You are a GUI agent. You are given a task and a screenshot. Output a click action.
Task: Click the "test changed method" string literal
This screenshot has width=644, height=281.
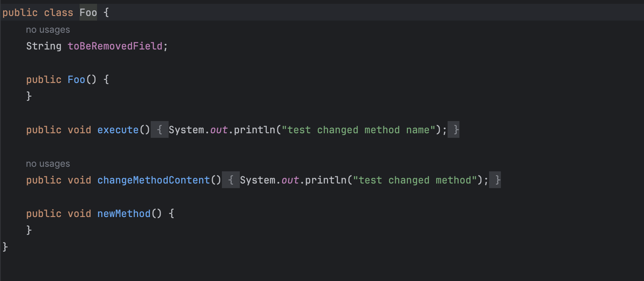tap(415, 180)
